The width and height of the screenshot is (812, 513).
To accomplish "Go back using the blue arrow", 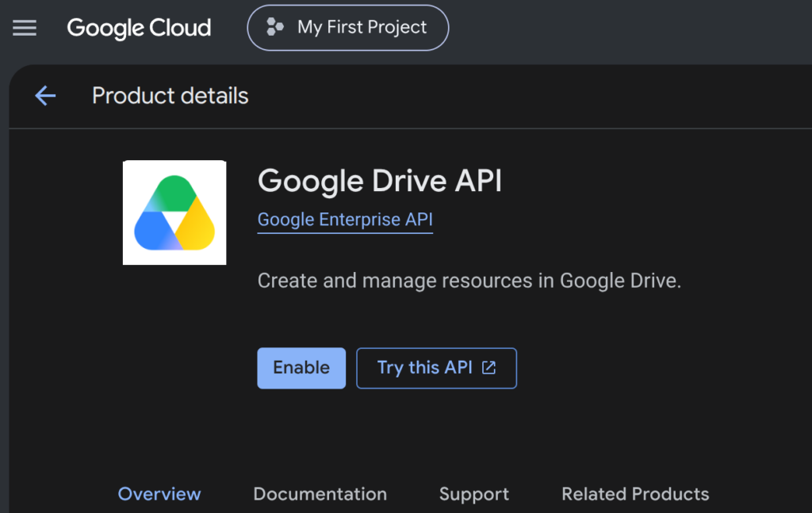I will [x=45, y=96].
